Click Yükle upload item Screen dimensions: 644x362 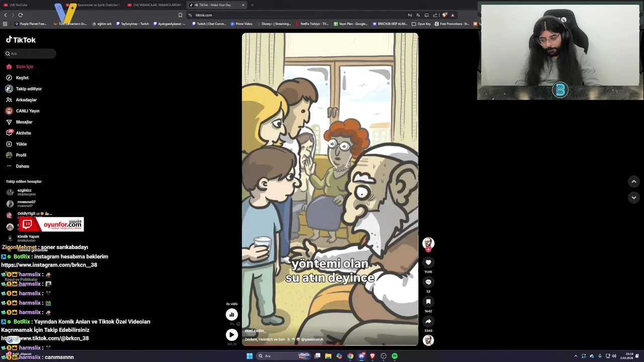coord(16,144)
